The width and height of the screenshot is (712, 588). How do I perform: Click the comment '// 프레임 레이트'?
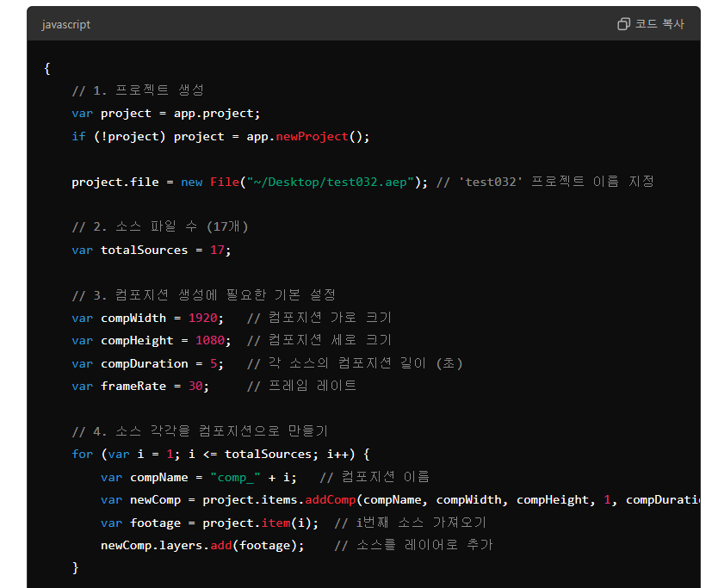click(302, 386)
